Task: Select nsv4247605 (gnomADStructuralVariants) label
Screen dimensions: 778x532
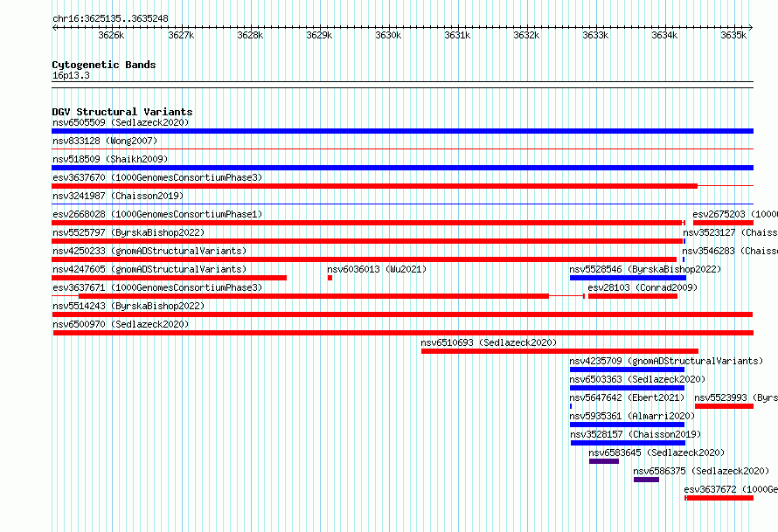Action: [149, 269]
